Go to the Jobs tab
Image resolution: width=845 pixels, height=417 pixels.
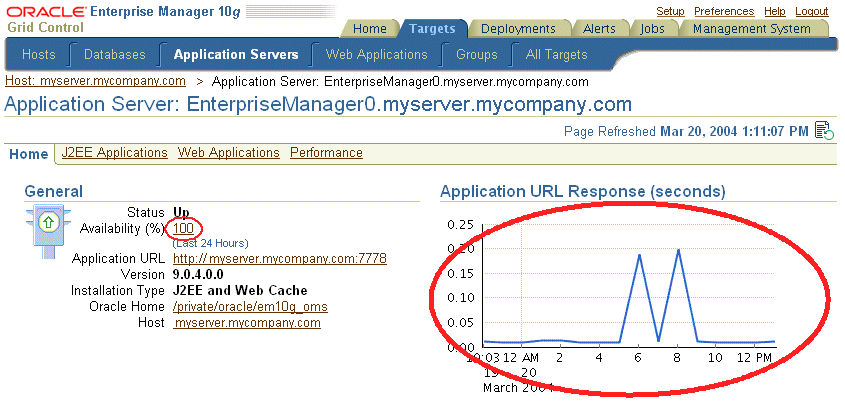click(x=653, y=29)
